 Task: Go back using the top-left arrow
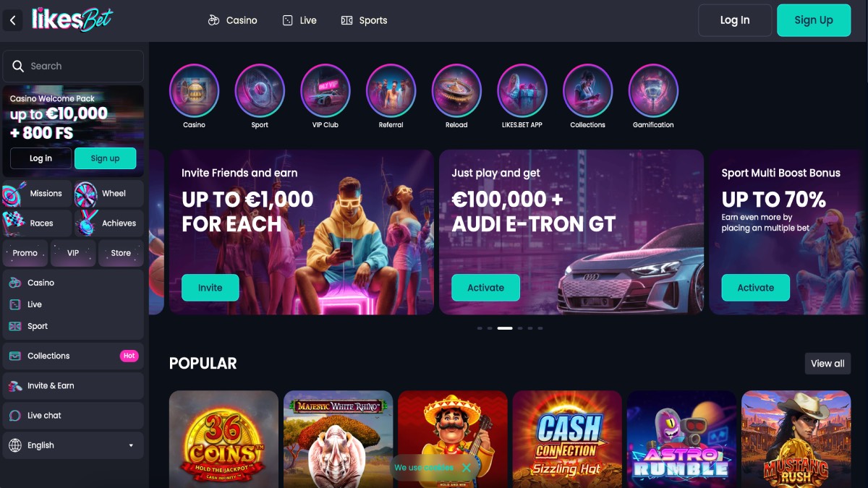click(12, 20)
